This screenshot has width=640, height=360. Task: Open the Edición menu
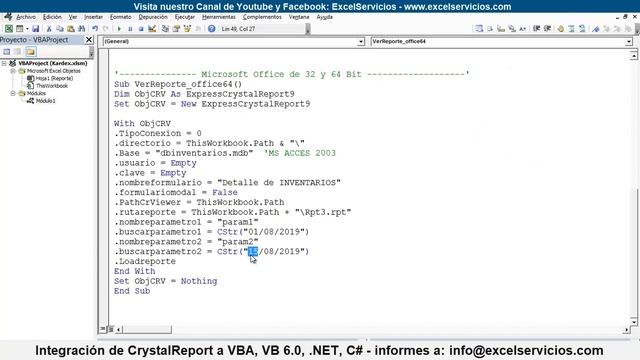[x=52, y=17]
